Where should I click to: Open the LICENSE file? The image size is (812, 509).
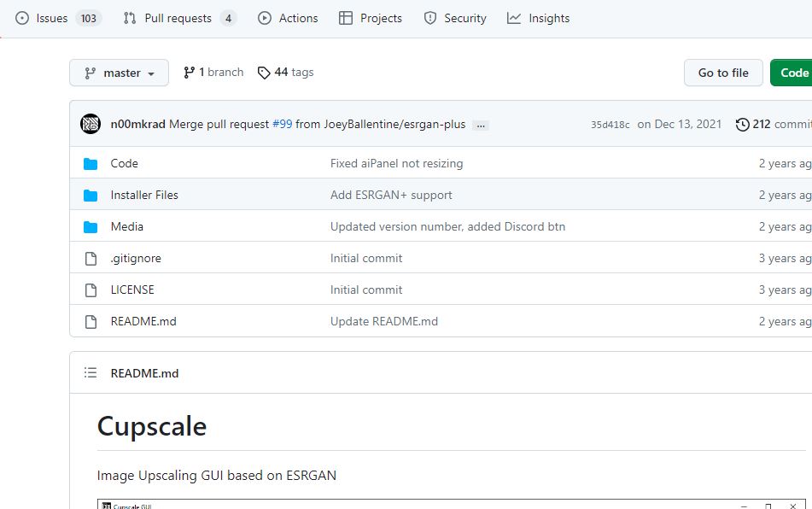(x=132, y=290)
